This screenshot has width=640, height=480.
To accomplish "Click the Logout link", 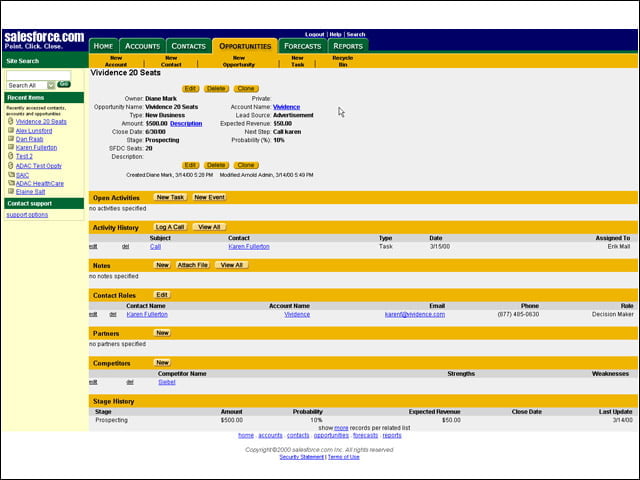I will click(x=314, y=34).
